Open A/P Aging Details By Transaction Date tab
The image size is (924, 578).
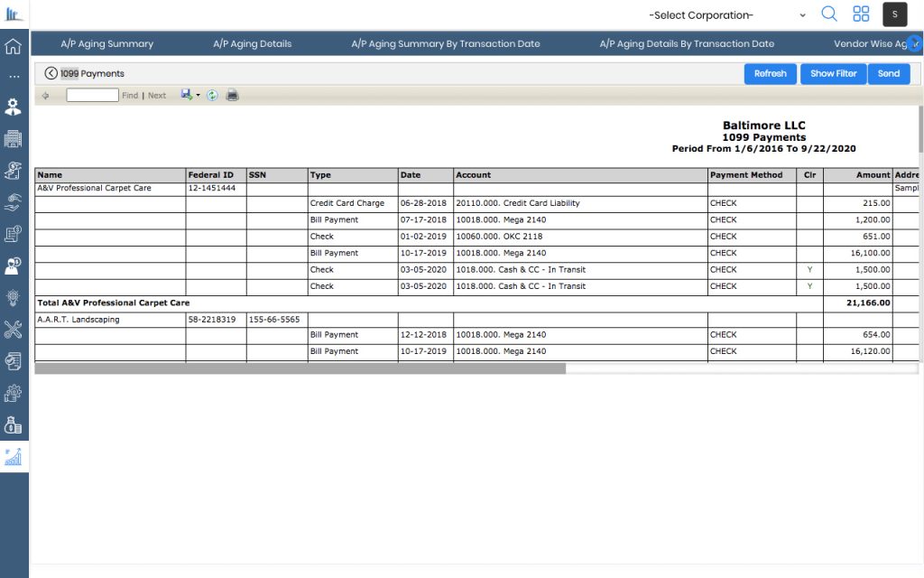tap(687, 43)
